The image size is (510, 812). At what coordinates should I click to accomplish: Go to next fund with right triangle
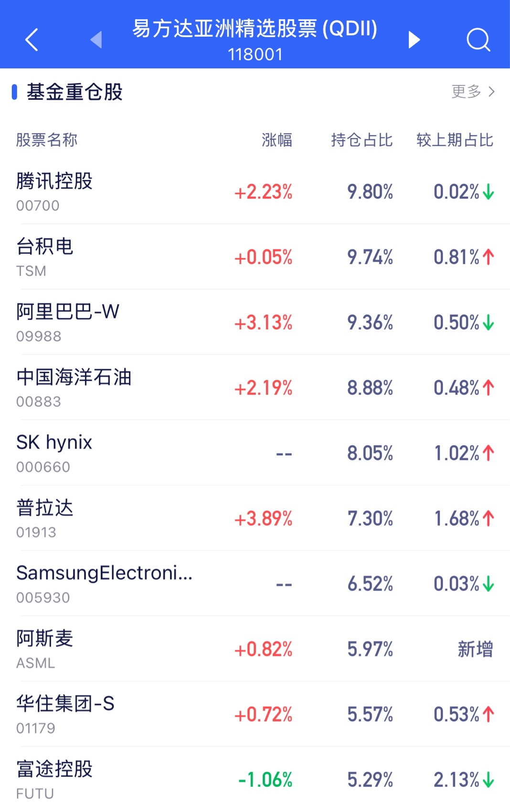click(414, 40)
